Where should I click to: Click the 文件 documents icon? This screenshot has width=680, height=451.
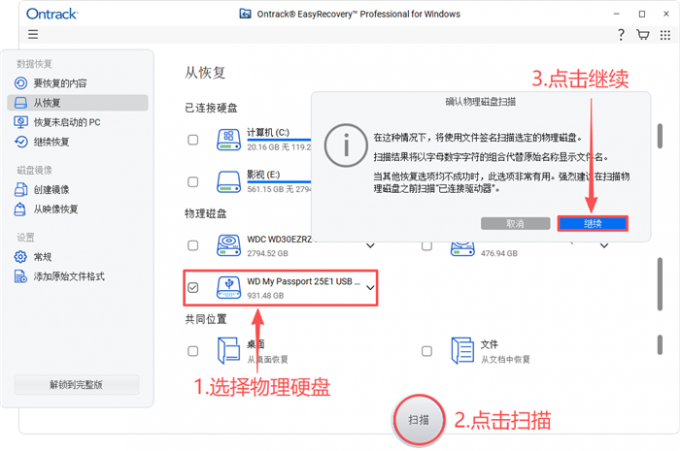[462, 350]
